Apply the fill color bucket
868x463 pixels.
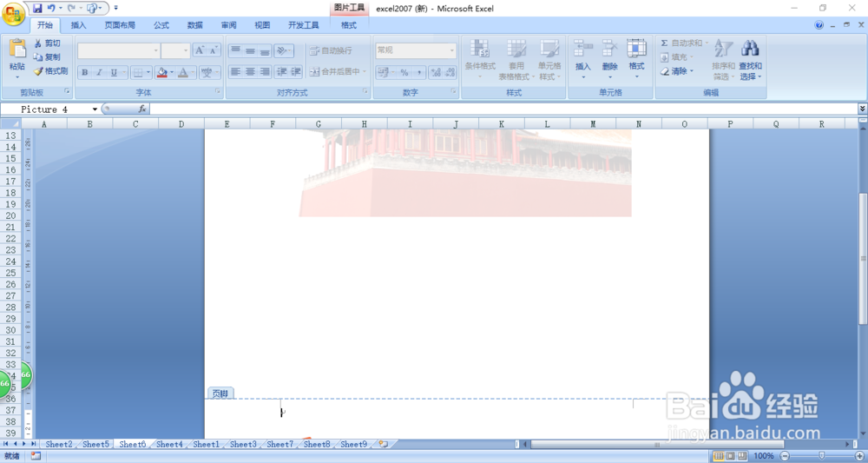[162, 73]
